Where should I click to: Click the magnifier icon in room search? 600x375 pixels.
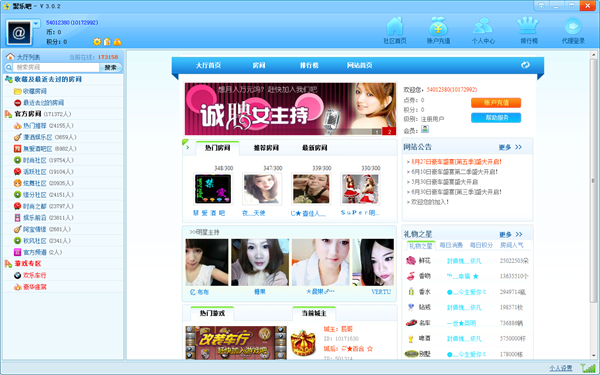[8, 67]
